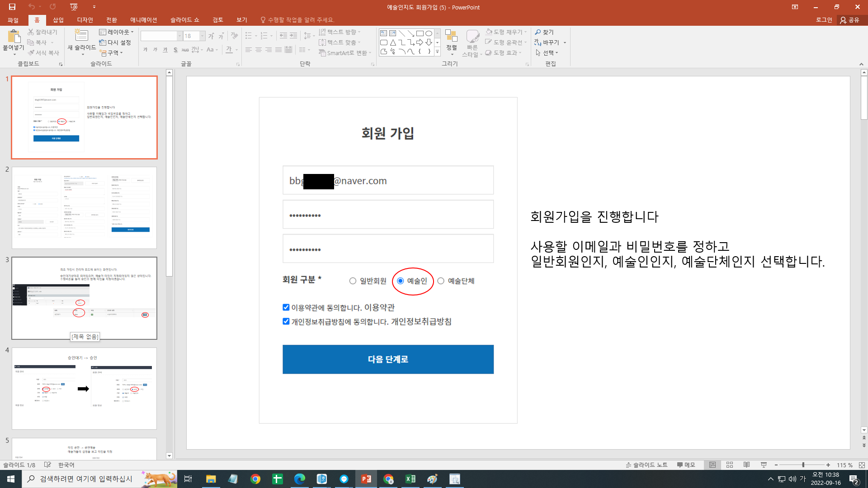Open the Insert (삽입) ribbon tab
The height and width of the screenshot is (488, 868).
click(58, 20)
